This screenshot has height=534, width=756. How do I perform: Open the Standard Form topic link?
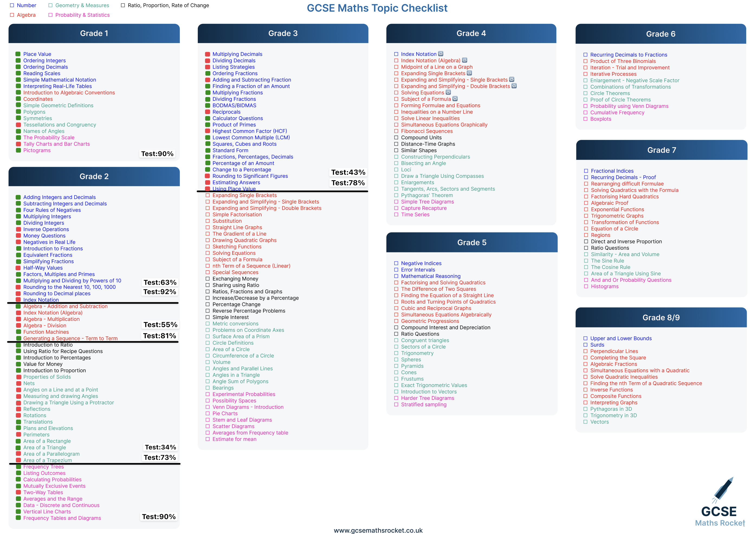click(230, 150)
